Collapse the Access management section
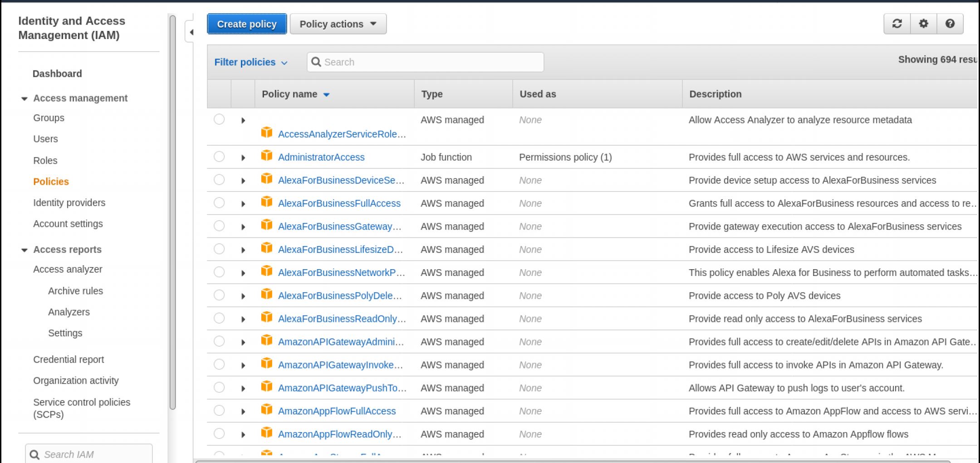The image size is (980, 463). pyautogui.click(x=24, y=99)
